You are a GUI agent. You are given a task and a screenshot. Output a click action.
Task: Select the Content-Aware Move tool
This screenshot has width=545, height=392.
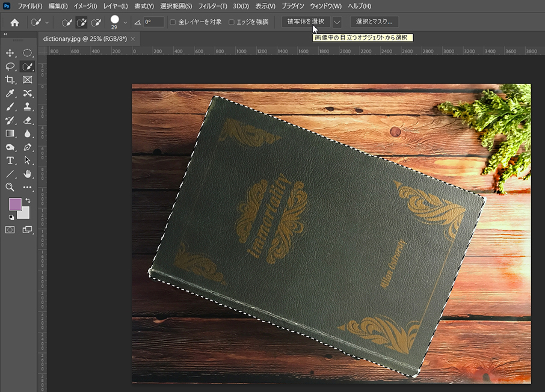(x=28, y=93)
